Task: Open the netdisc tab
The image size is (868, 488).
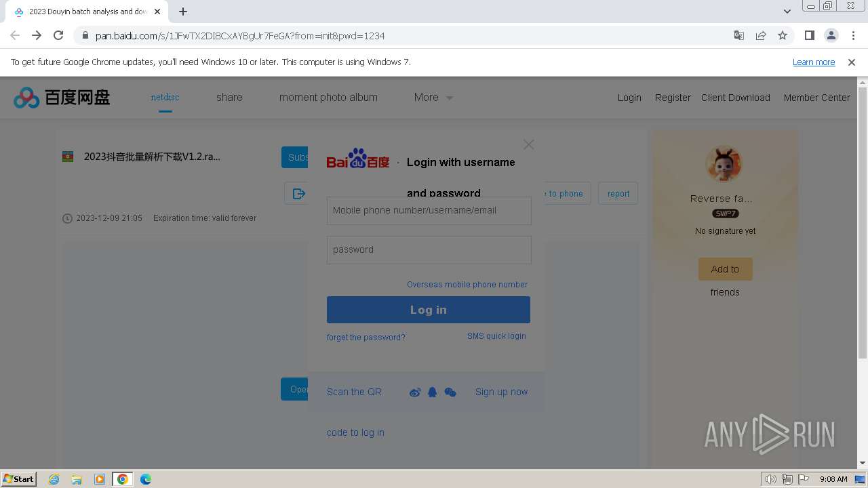Action: (x=165, y=98)
